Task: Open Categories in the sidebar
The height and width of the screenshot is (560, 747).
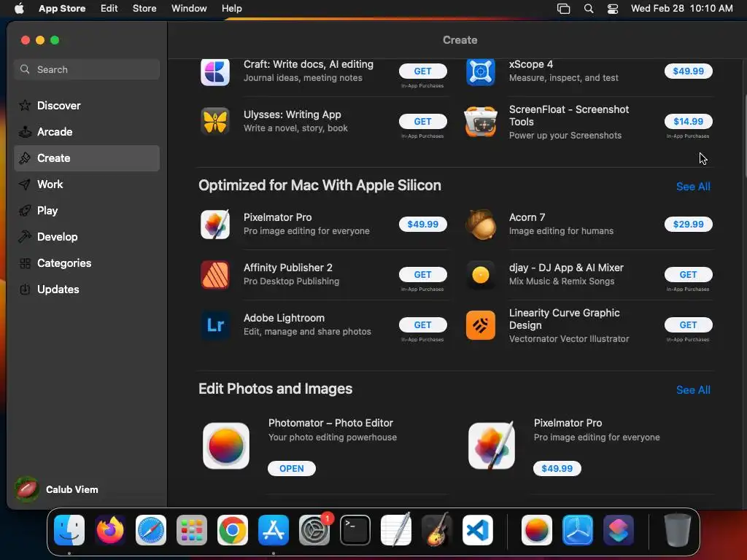Action: 87,262
